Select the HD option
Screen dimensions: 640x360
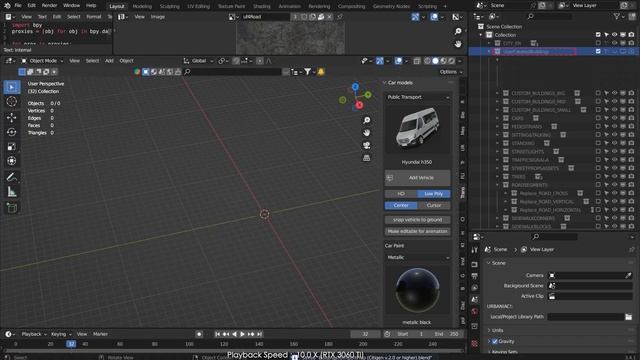(401, 194)
